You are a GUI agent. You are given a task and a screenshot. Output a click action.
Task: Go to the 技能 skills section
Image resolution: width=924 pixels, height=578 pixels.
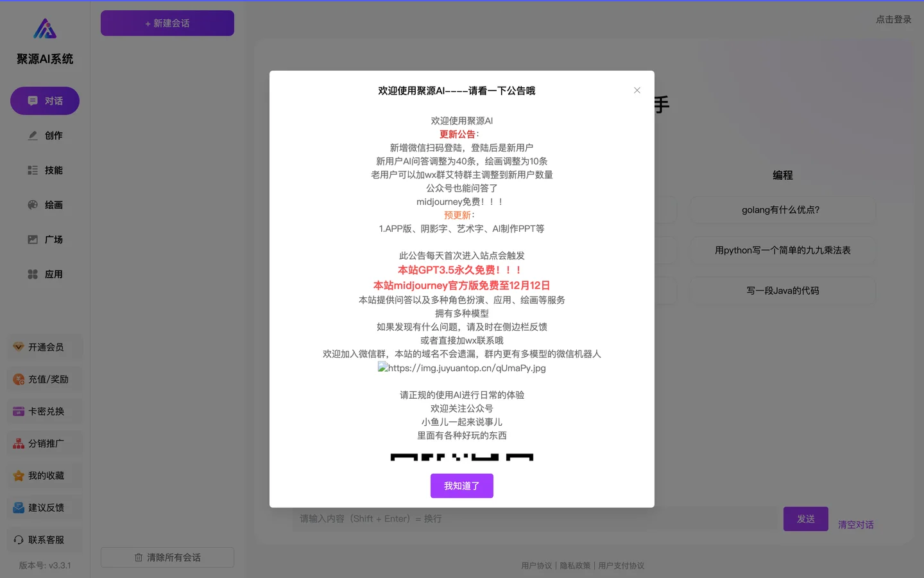tap(45, 170)
